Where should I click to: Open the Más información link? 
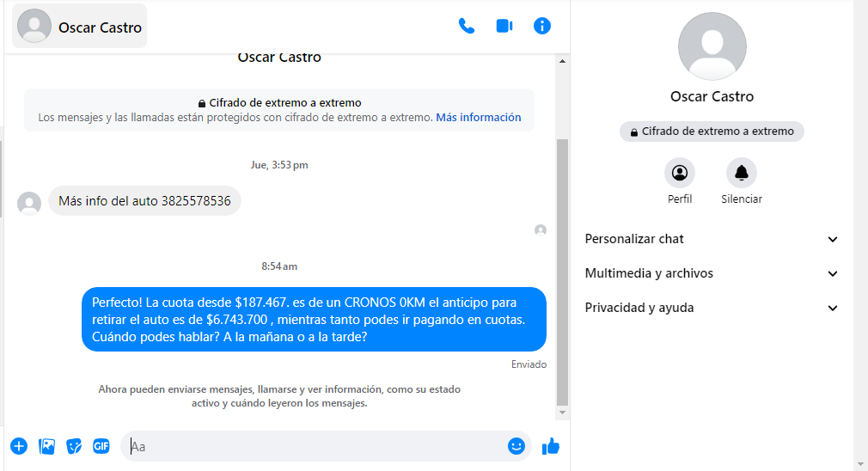[x=479, y=118]
